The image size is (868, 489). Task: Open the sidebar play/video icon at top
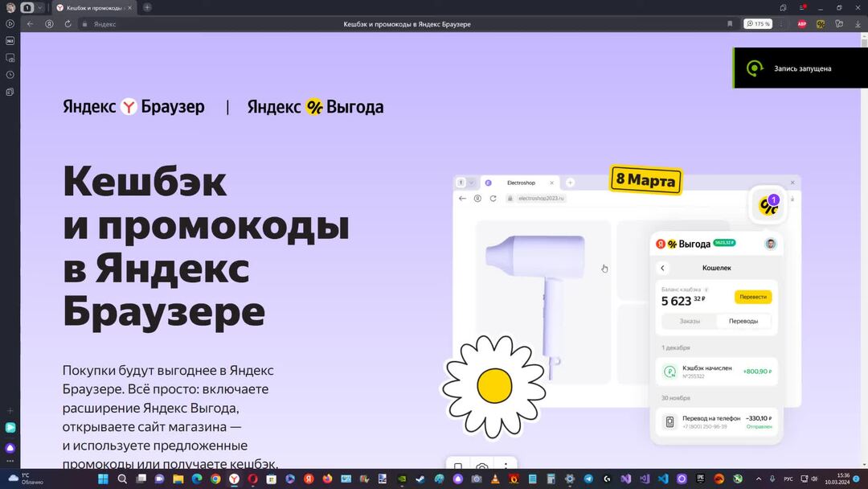10,24
